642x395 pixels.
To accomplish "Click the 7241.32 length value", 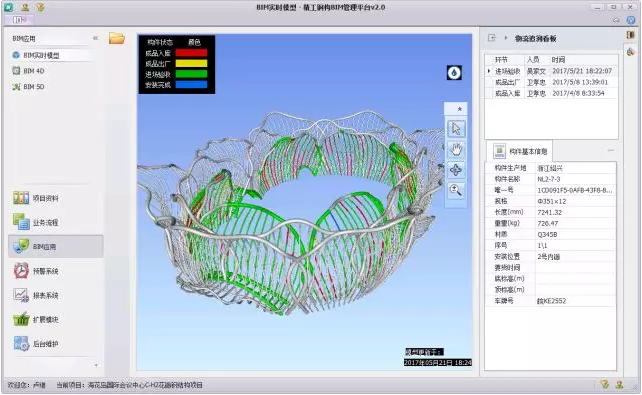I will click(549, 212).
